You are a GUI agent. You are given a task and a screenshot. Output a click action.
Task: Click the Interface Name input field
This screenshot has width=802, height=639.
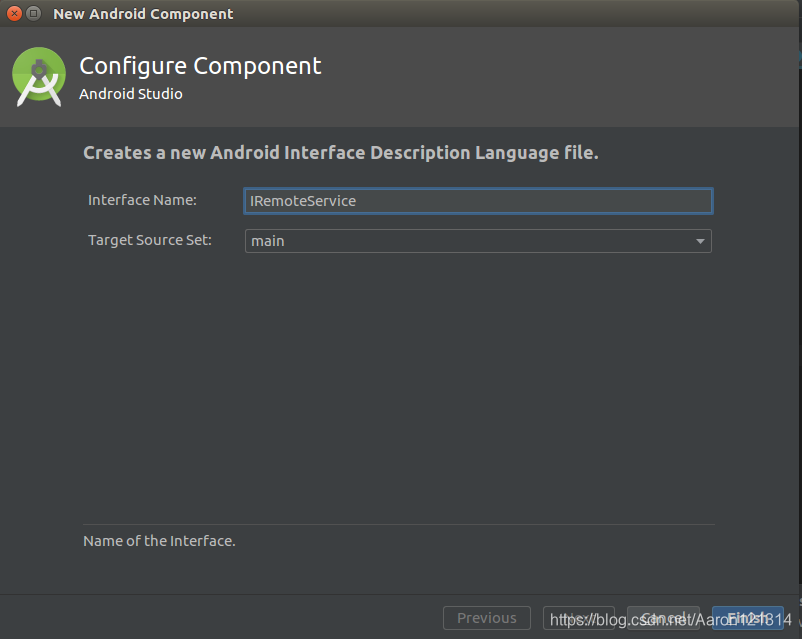point(478,201)
